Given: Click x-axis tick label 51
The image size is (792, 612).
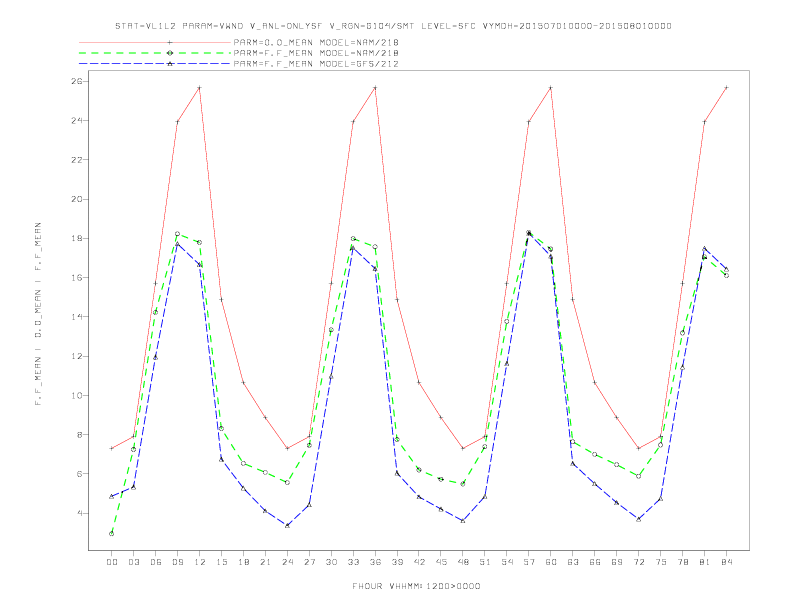Looking at the screenshot, I should click(485, 562).
